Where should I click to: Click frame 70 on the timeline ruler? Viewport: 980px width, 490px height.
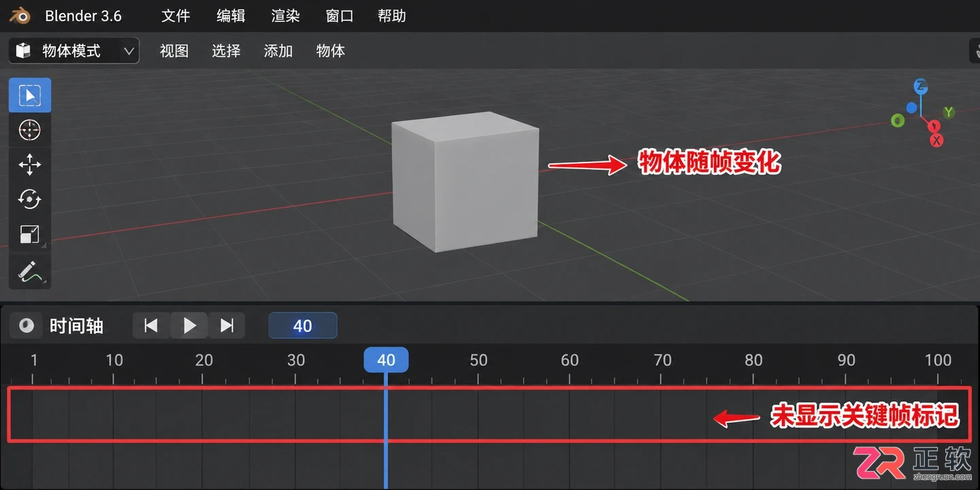point(662,360)
